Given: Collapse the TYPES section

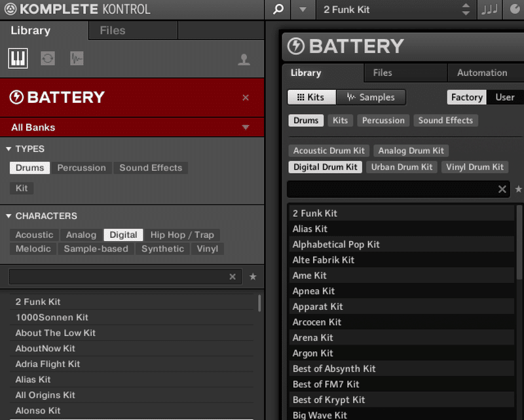Looking at the screenshot, I should click(x=9, y=149).
